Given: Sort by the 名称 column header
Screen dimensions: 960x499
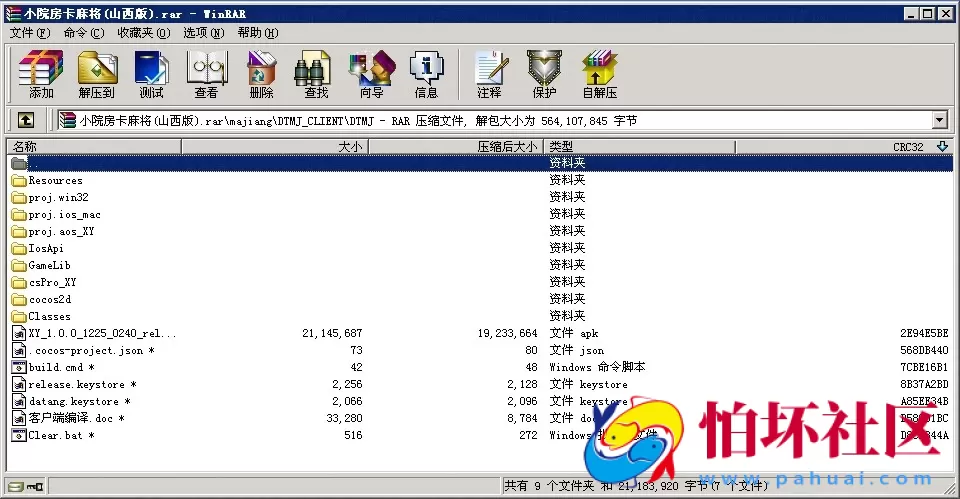Looking at the screenshot, I should (94, 146).
